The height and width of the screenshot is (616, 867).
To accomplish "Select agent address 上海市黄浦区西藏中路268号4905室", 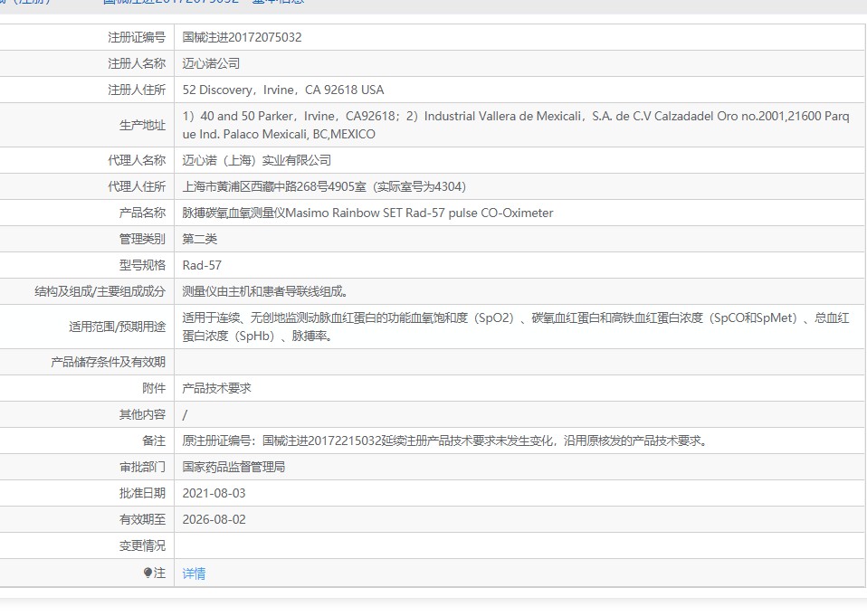I will pos(324,186).
